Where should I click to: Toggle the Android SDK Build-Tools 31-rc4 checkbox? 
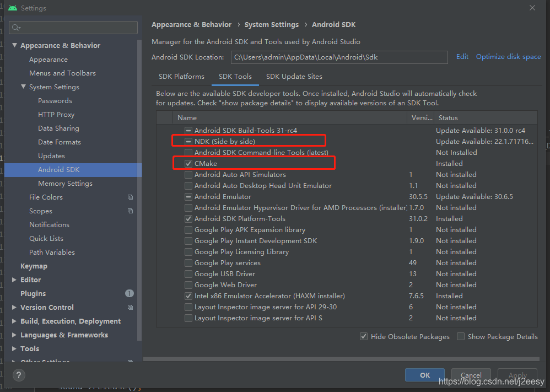[x=188, y=131]
